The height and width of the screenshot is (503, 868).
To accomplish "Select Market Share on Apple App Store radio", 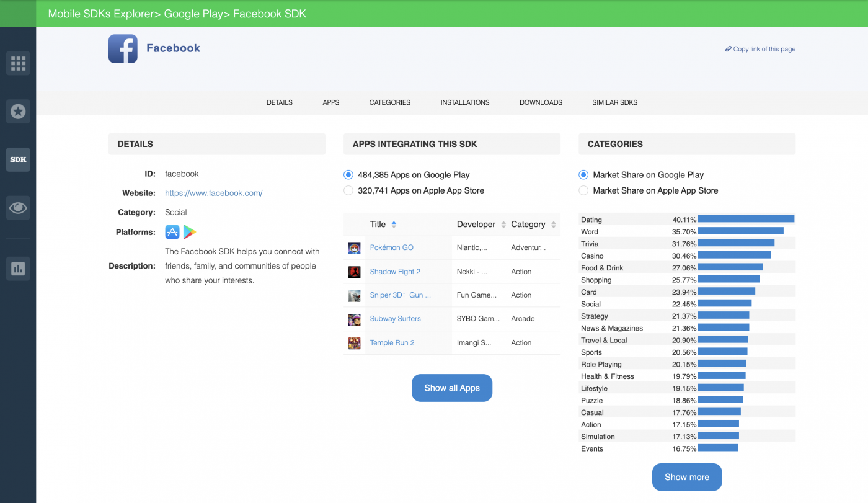I will (583, 190).
